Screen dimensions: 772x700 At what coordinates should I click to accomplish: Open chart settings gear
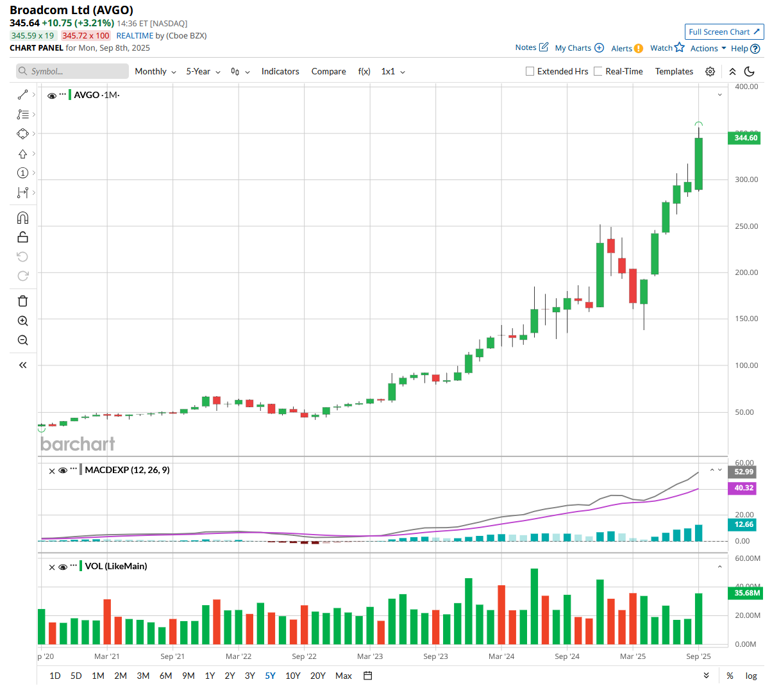[x=710, y=72]
